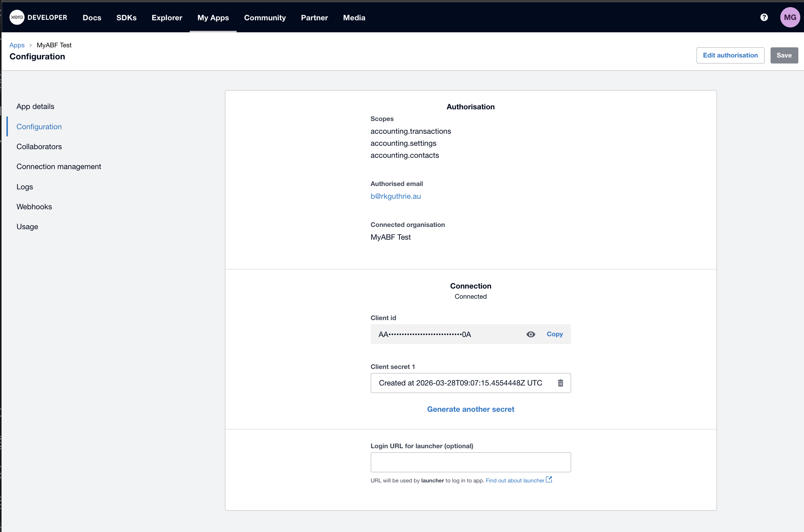The height and width of the screenshot is (532, 804).
Task: Click the Edit authorisation button
Action: coord(730,55)
